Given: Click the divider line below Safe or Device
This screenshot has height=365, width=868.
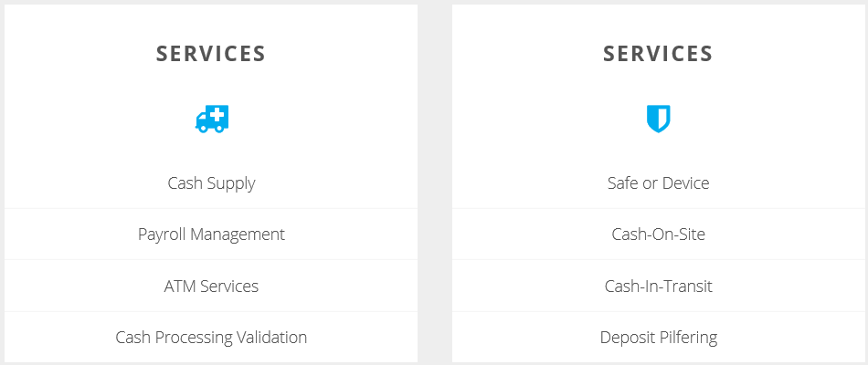Looking at the screenshot, I should pos(658,209).
